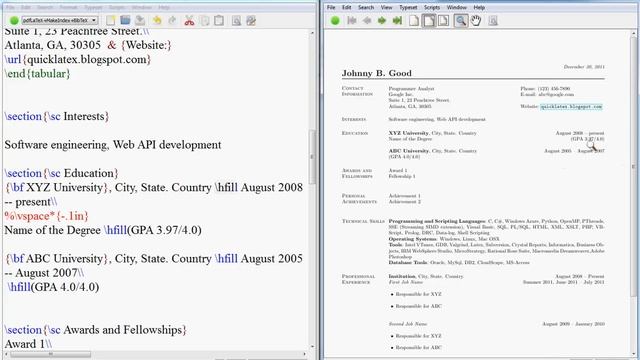Open Window menu in PDF preview window
This screenshot has height=360, width=640.
click(x=456, y=7)
